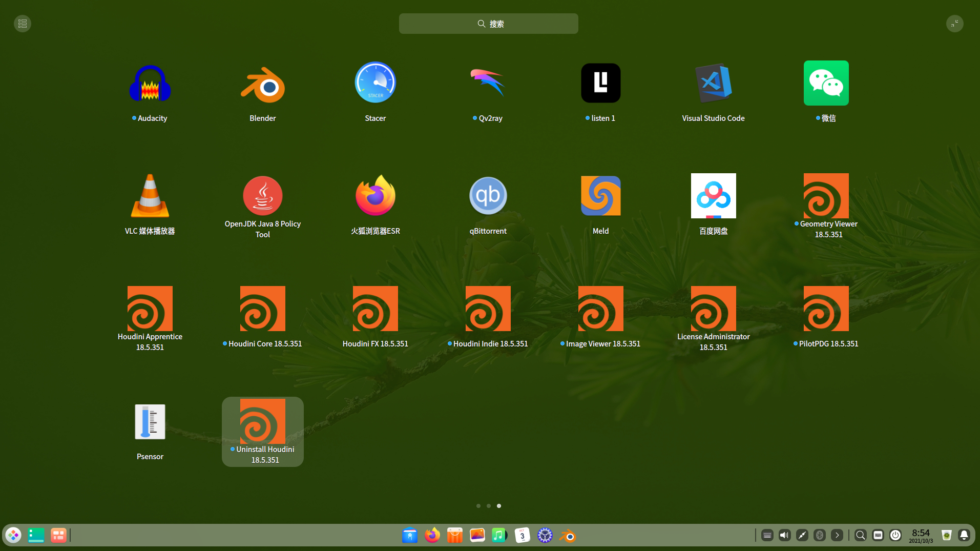Open Houdini FX 18.5.351
980x551 pixels.
(375, 309)
